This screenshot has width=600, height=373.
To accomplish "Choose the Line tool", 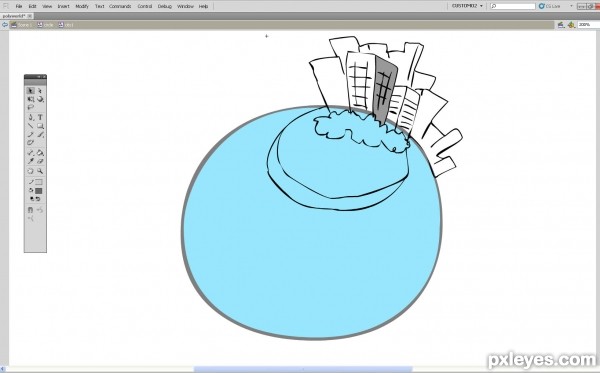I will click(31, 126).
